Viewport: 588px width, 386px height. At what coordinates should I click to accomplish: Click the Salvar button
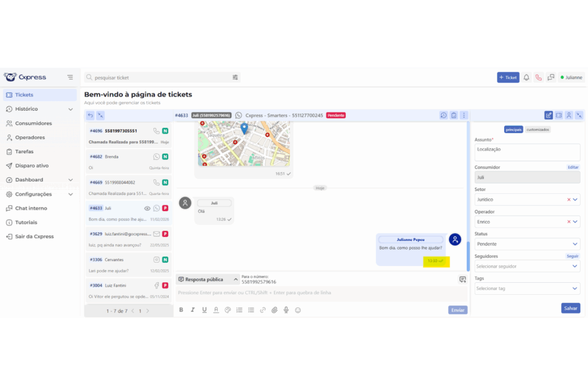tap(570, 308)
